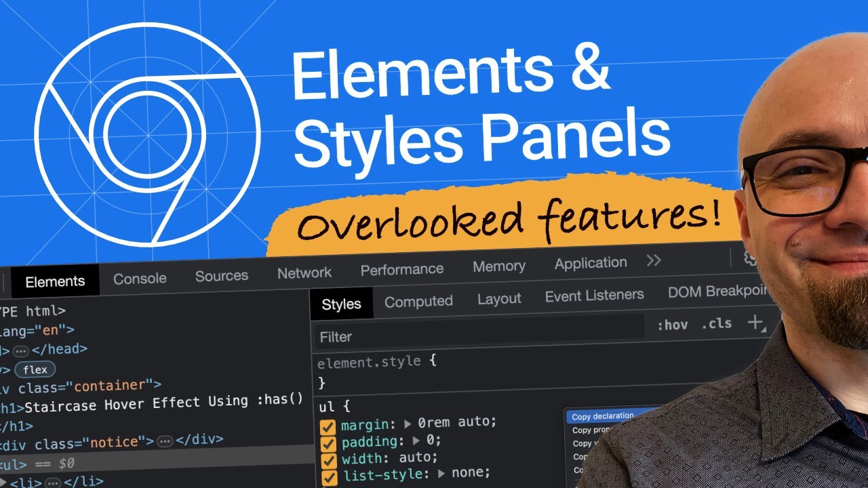The width and height of the screenshot is (868, 488).
Task: Click the list-style property name
Action: (x=384, y=474)
